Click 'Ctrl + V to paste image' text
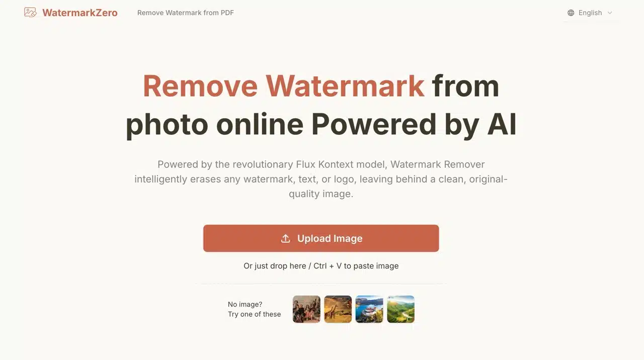The height and width of the screenshot is (360, 644). [x=356, y=266]
